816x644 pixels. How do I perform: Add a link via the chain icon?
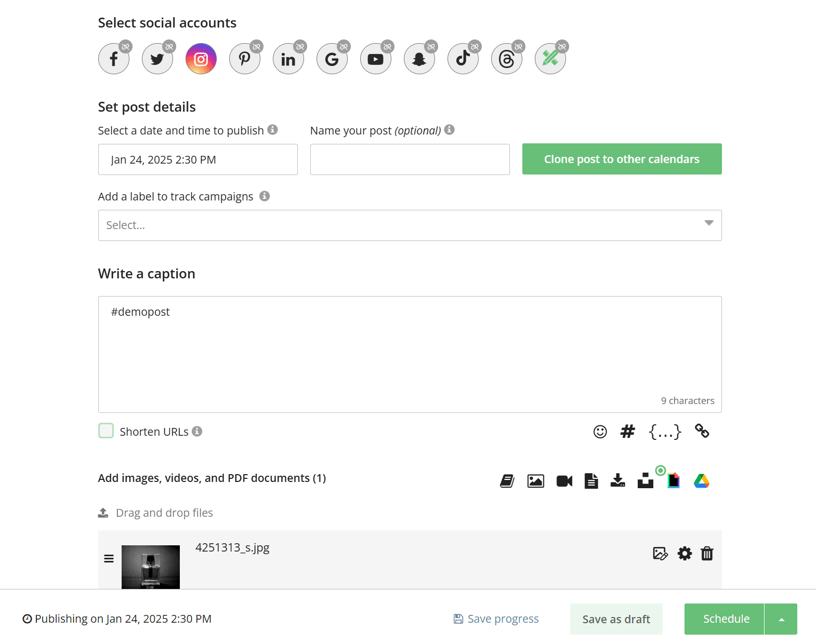tap(702, 431)
